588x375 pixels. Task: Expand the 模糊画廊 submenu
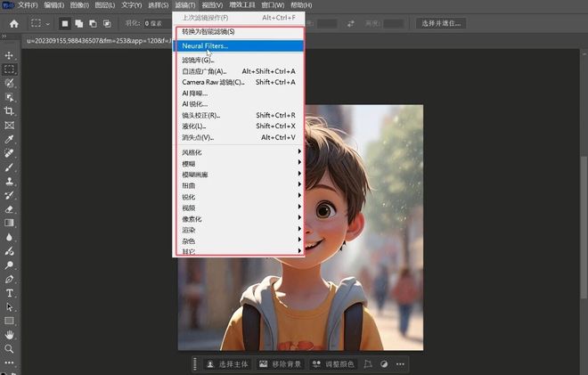click(239, 175)
